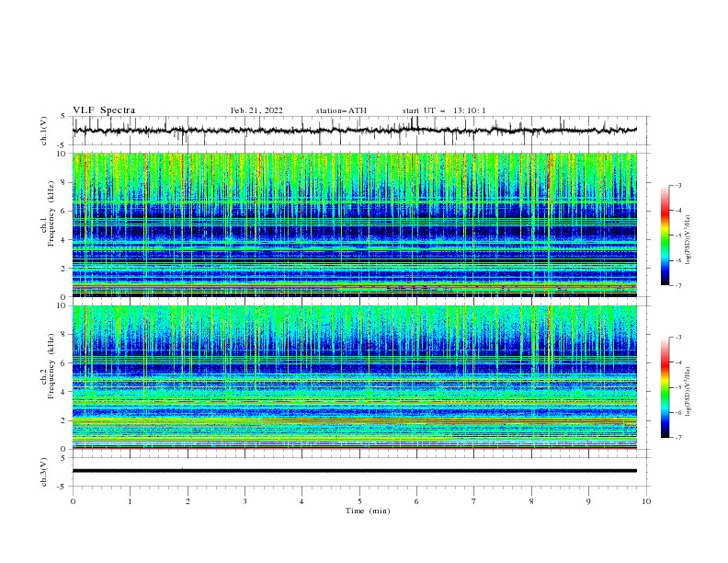Click the ch.3 flat black trace
Viewport: 728px width, 563px height.
click(355, 471)
